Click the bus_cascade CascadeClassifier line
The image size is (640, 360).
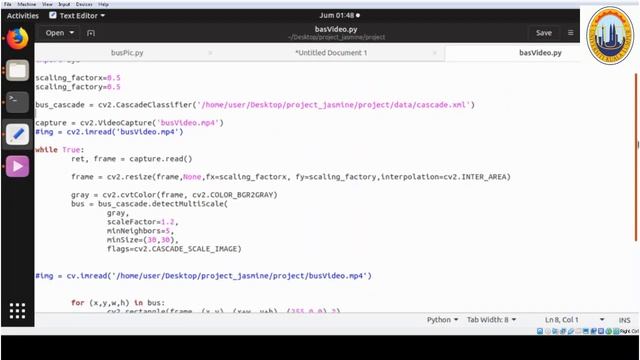(255, 104)
